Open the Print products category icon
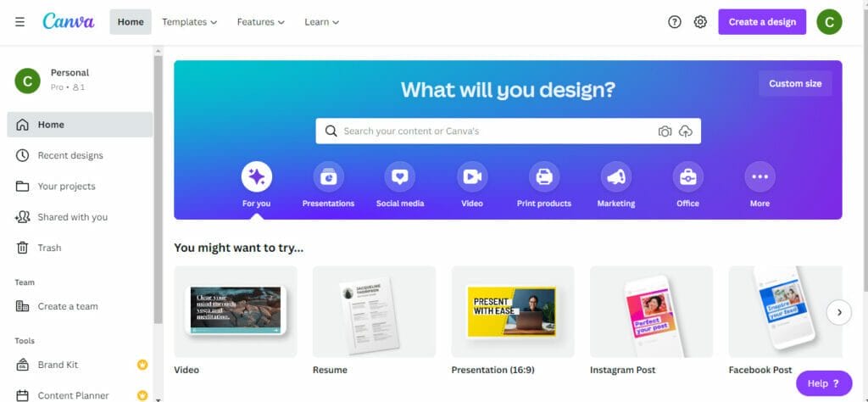 click(544, 176)
